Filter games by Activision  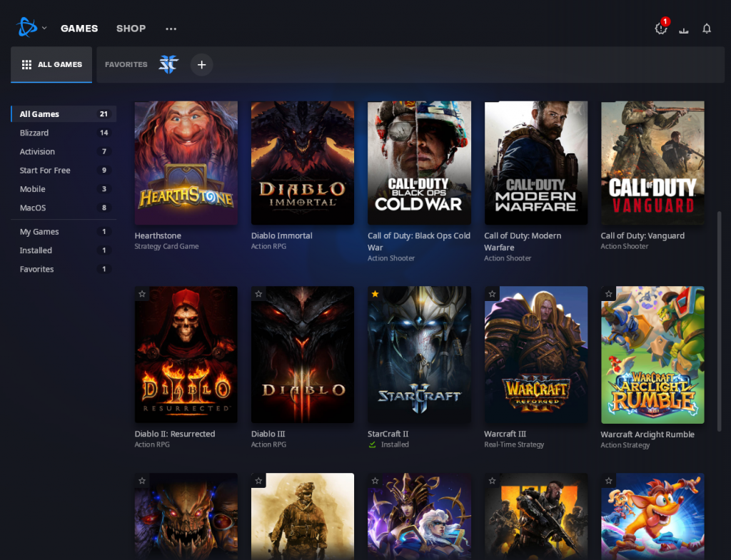coord(64,151)
